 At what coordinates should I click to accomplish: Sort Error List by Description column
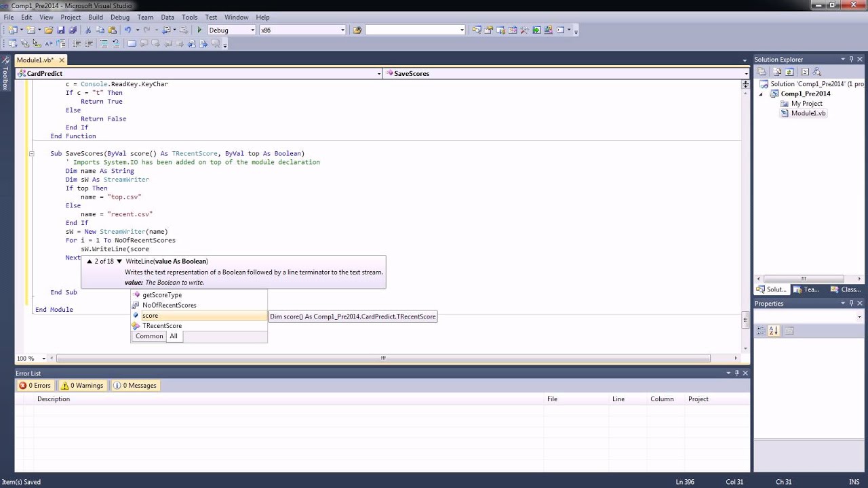coord(290,399)
